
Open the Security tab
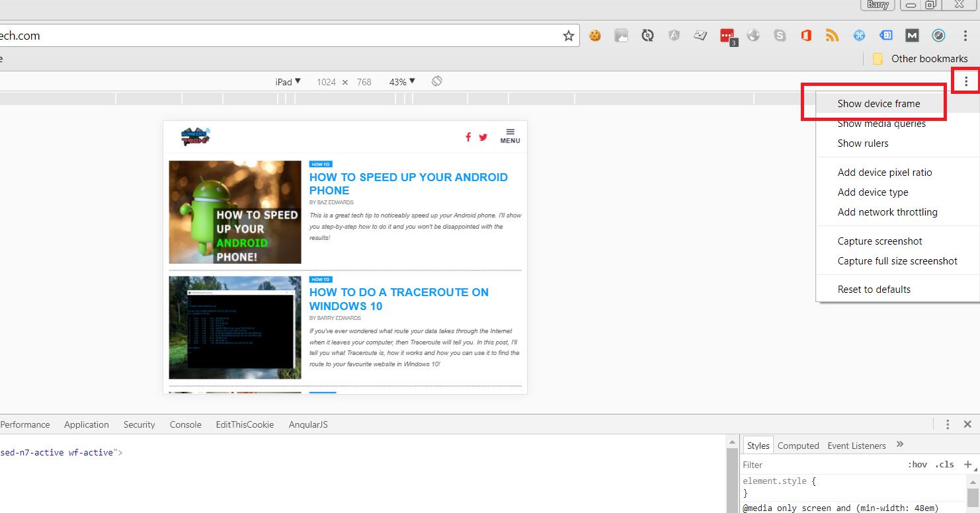(139, 424)
